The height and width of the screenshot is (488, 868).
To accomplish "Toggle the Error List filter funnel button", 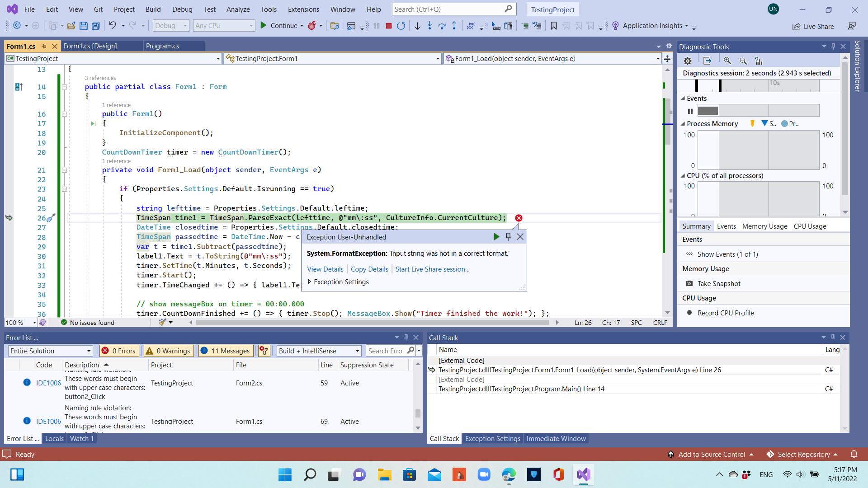I will pos(264,351).
